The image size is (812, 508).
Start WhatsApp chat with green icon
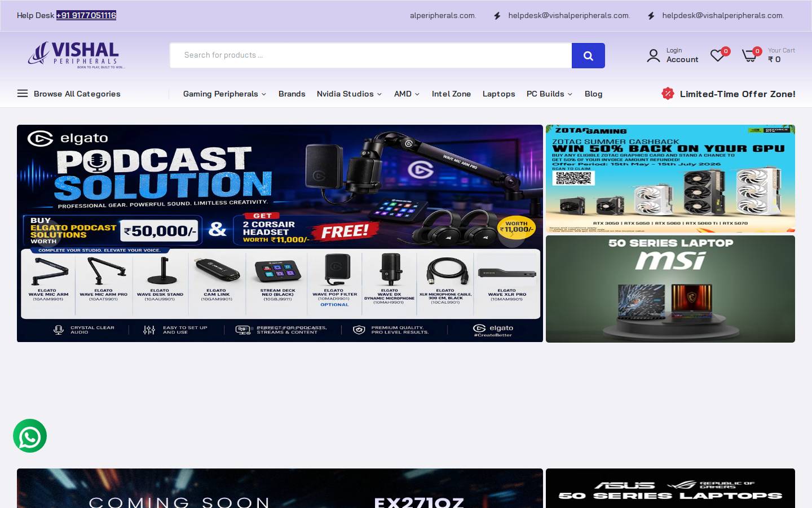click(x=30, y=436)
